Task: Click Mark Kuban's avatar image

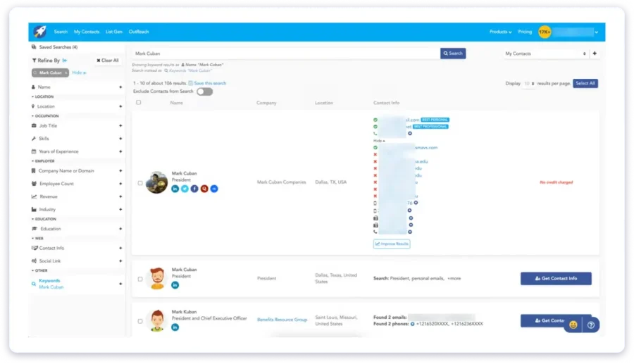Action: [157, 320]
